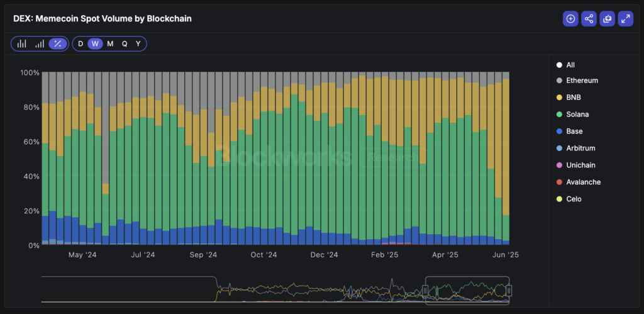Choose the quarterly Q interval
Screen dimensions: 644x314
[125, 43]
